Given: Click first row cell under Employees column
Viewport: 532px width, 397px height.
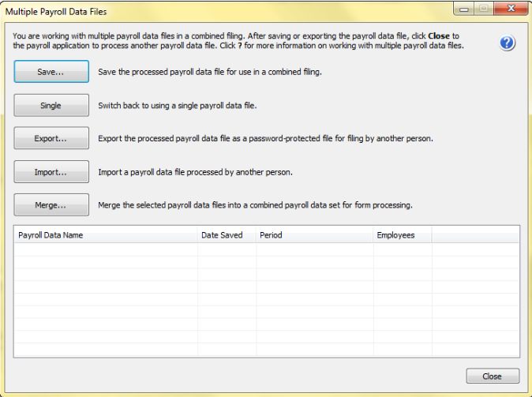Looking at the screenshot, I should 402,249.
